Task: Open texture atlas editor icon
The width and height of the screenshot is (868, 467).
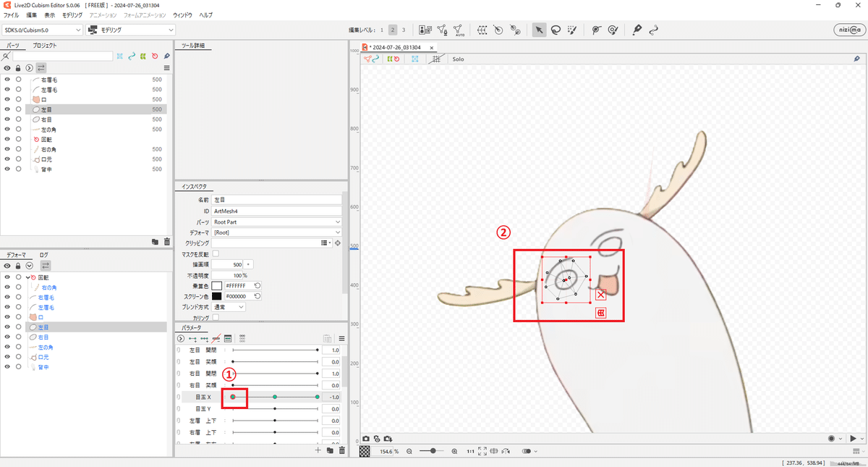Action: [x=425, y=30]
